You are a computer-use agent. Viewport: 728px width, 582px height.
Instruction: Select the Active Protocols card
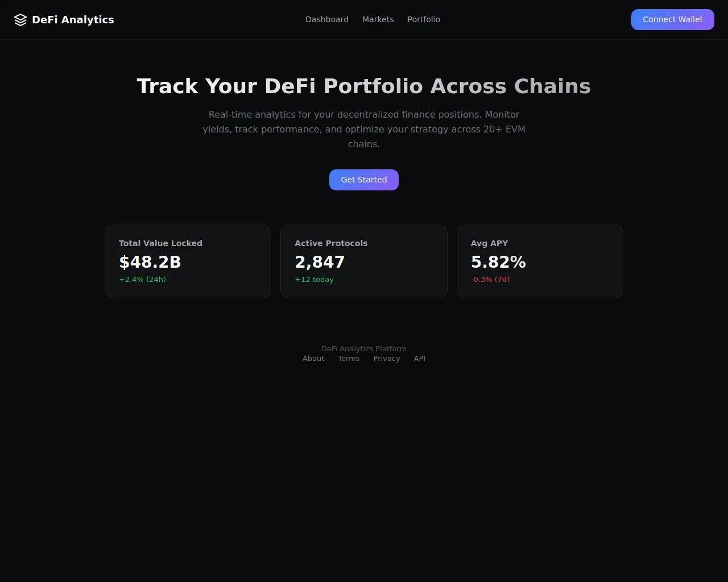tap(364, 261)
